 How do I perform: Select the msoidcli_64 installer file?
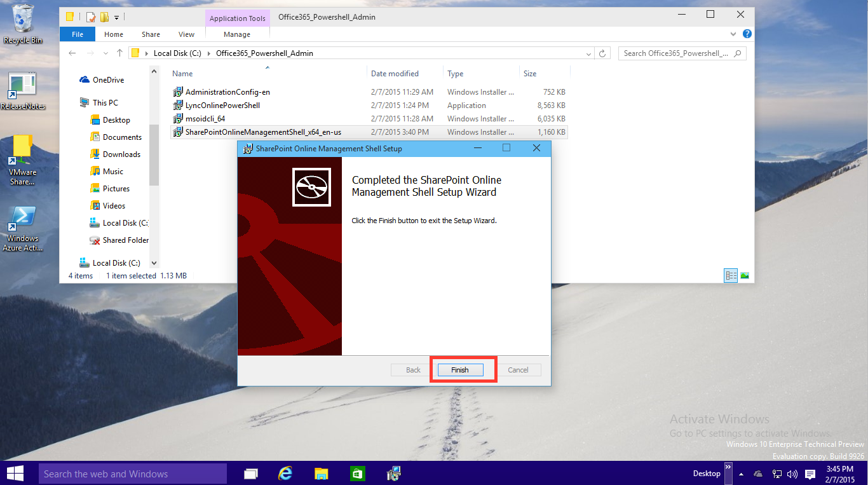pos(369,119)
